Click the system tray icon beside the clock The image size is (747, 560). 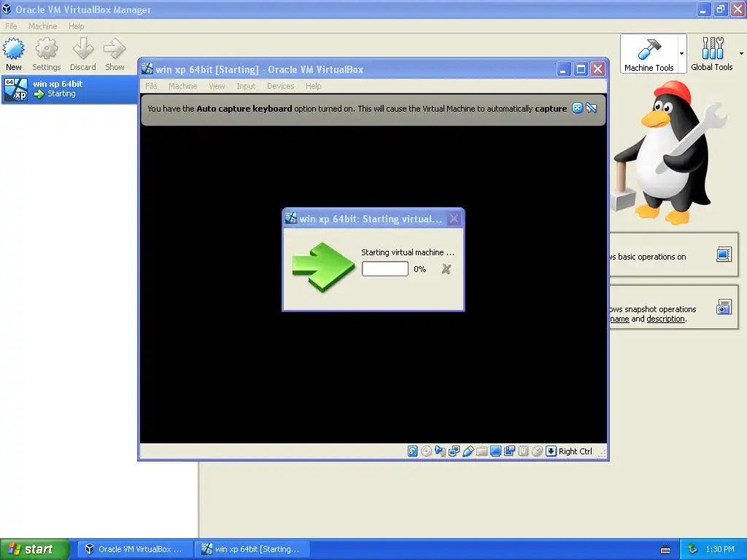[x=693, y=549]
